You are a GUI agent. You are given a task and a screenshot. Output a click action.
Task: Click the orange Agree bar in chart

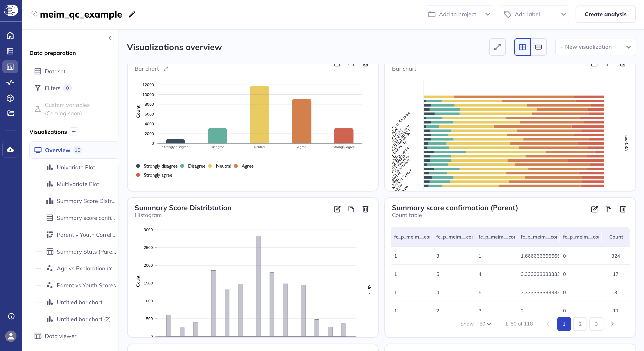[302, 121]
